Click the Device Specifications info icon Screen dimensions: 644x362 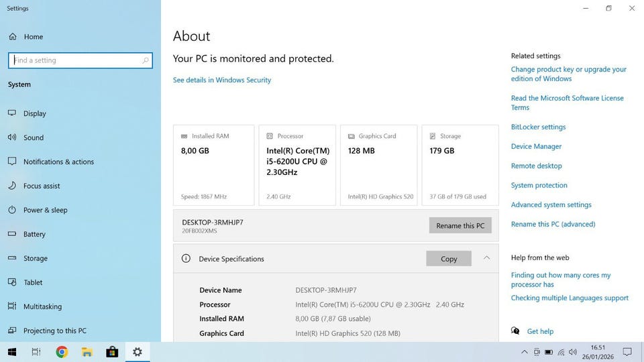pos(186,258)
